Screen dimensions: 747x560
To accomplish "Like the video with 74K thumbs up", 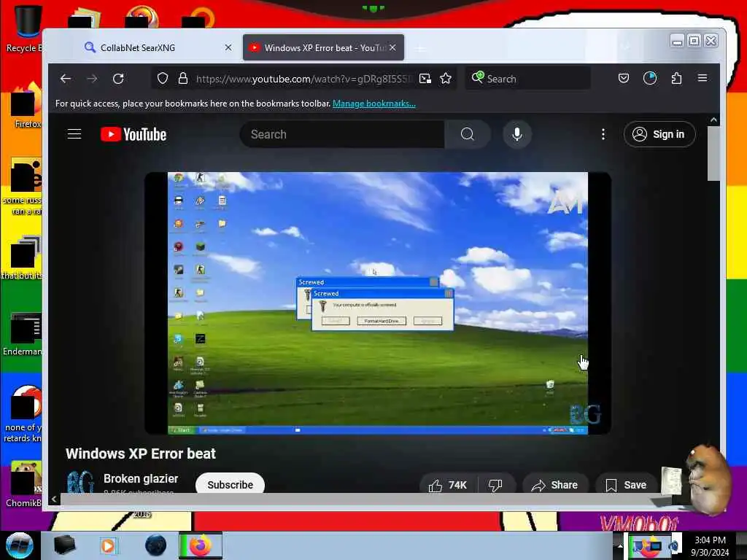I will [x=448, y=485].
